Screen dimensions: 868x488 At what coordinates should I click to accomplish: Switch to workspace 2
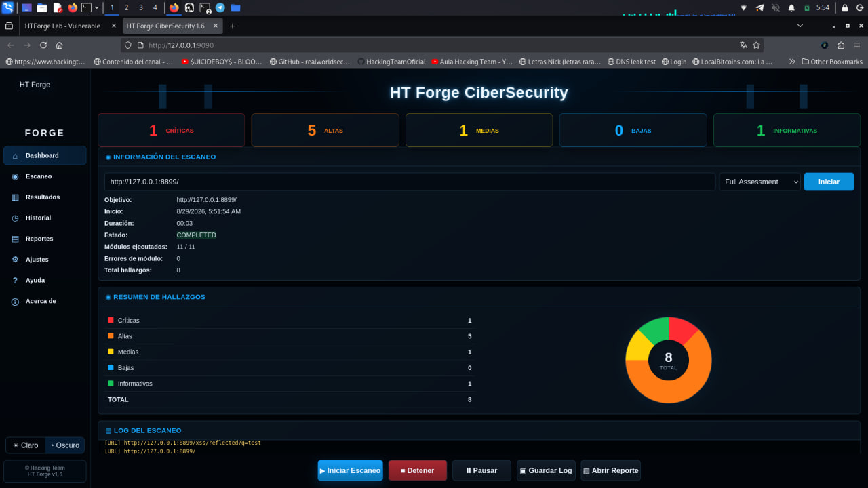point(126,7)
